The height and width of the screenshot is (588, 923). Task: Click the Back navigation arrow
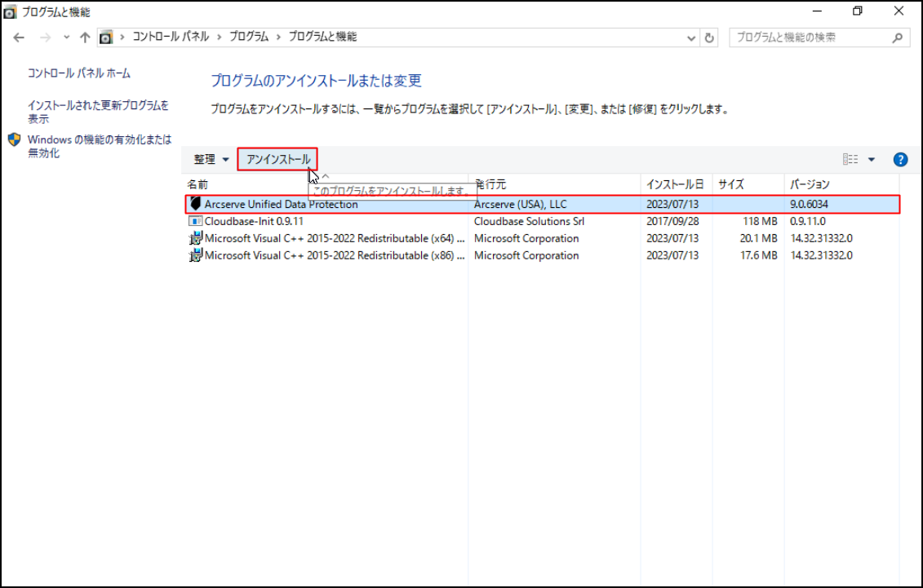pos(19,38)
